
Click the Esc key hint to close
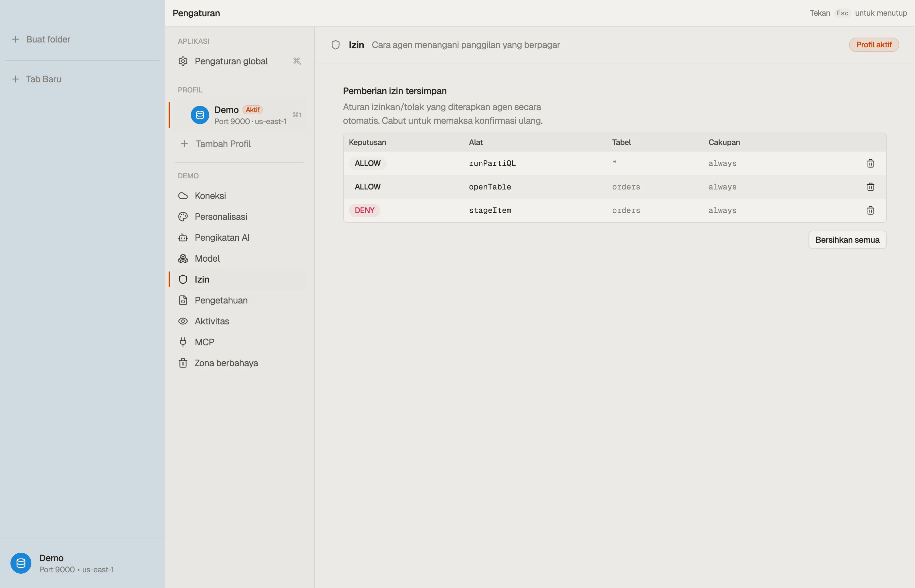click(842, 13)
